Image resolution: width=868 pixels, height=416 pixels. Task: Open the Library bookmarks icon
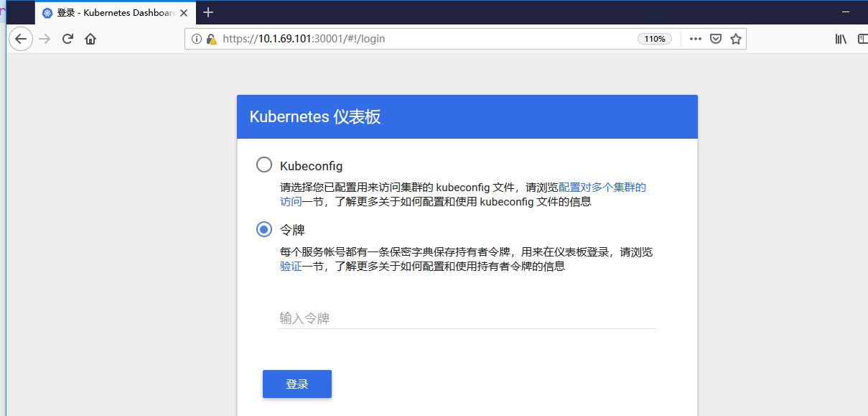(x=841, y=39)
